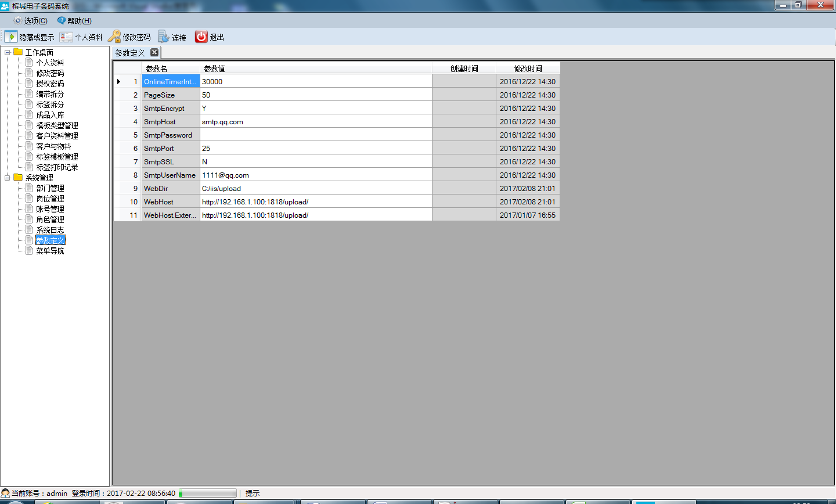Image resolution: width=836 pixels, height=504 pixels.
Task: Open the 选项(C) menu
Action: (35, 21)
